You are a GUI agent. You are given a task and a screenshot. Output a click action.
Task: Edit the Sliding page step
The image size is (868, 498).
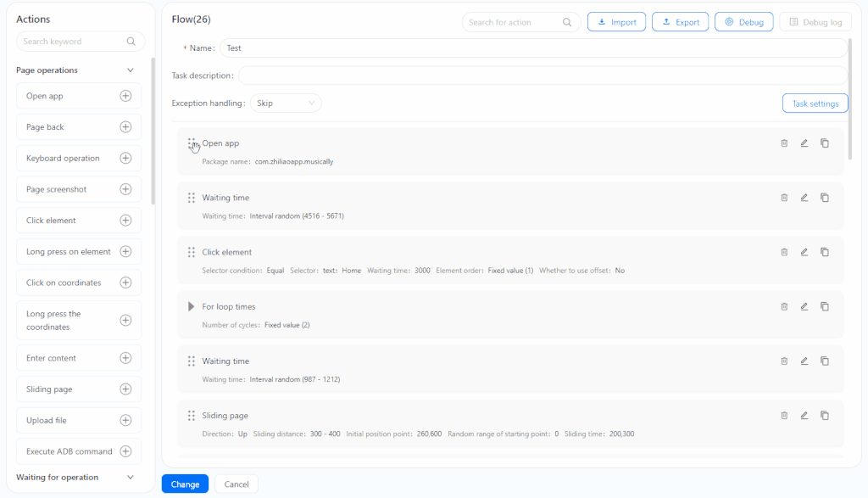[x=804, y=416]
